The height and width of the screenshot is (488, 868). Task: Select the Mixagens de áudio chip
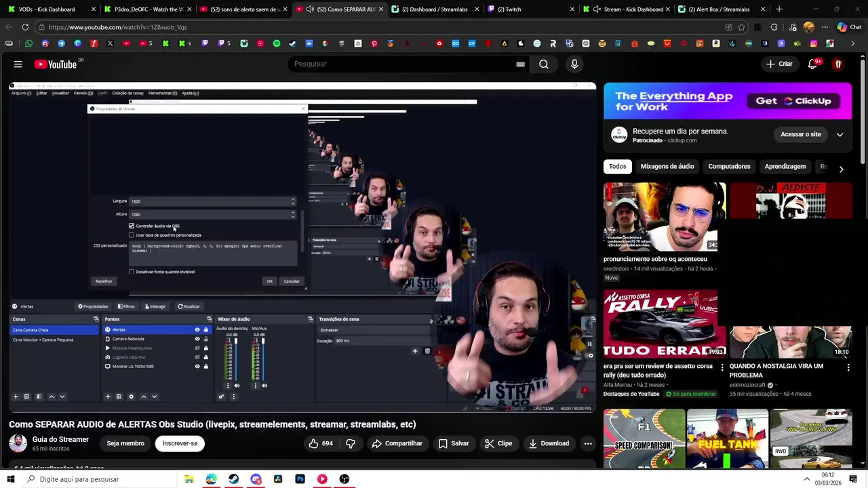tap(667, 167)
